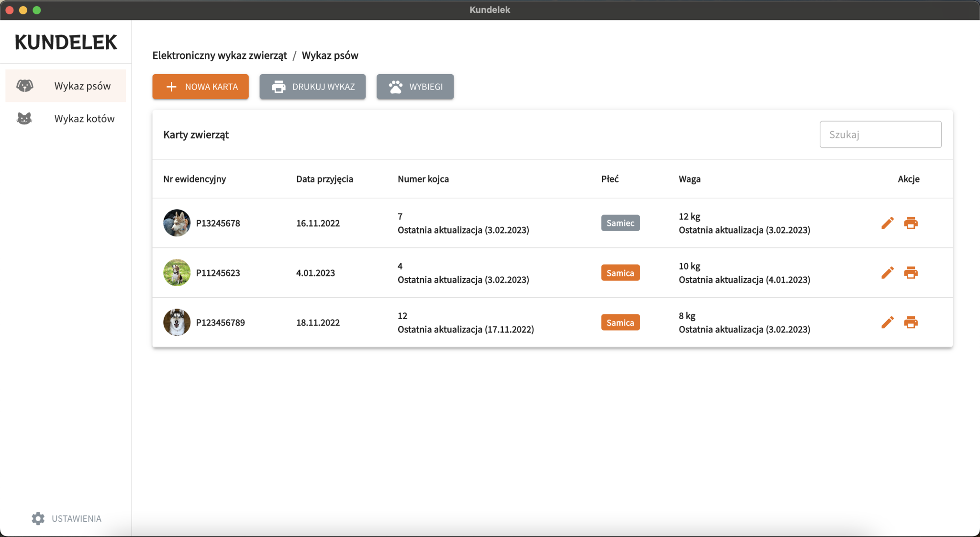
Task: Open Ustawienia settings
Action: [67, 518]
